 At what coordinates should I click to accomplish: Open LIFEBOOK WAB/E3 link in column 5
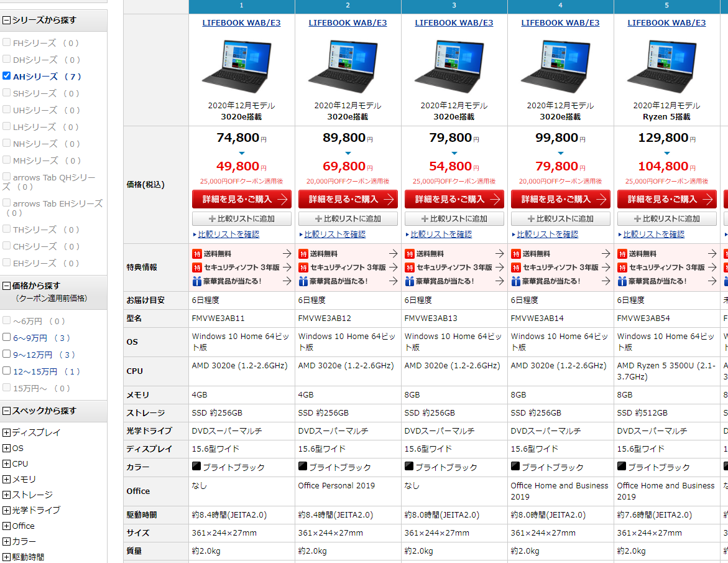pyautogui.click(x=666, y=23)
